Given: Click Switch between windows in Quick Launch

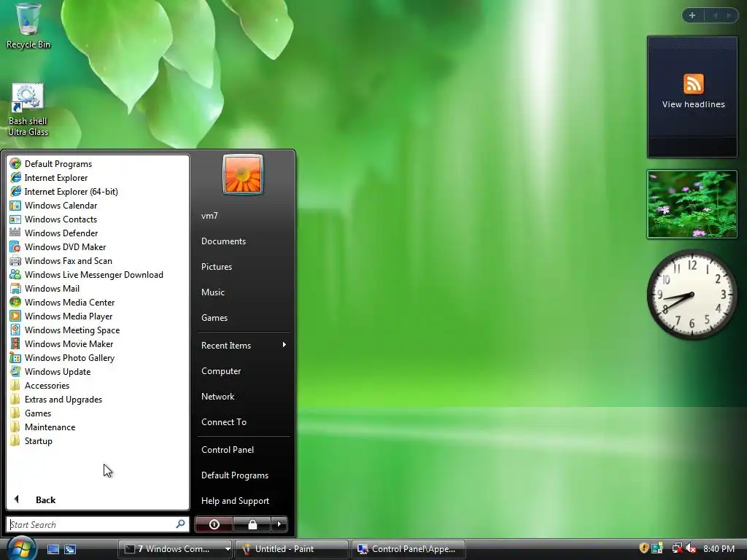Looking at the screenshot, I should click(x=70, y=549).
